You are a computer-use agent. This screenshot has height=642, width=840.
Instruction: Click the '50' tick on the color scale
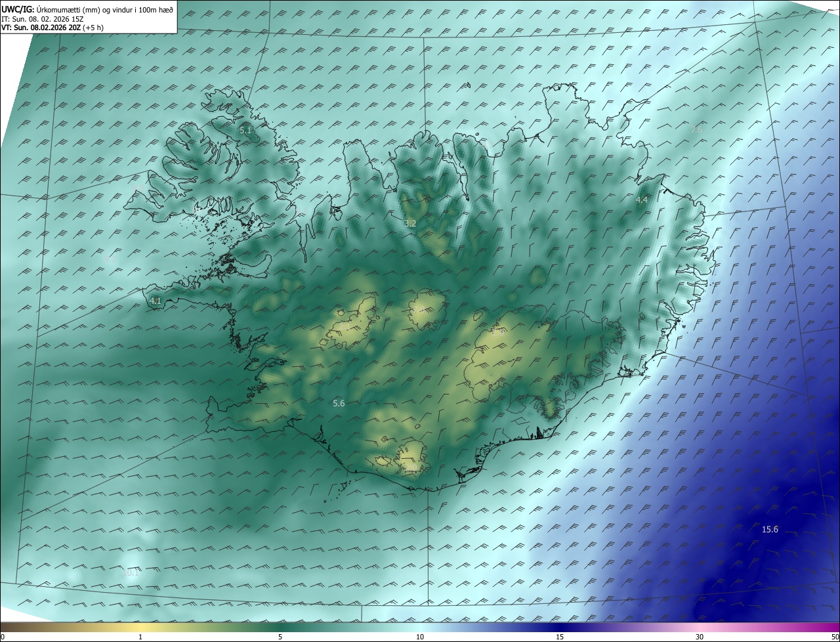pyautogui.click(x=835, y=637)
